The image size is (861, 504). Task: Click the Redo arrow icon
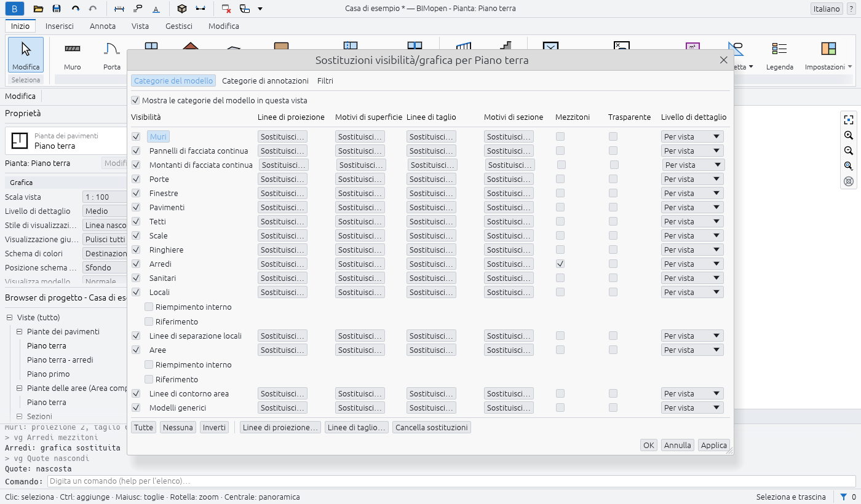tap(93, 9)
